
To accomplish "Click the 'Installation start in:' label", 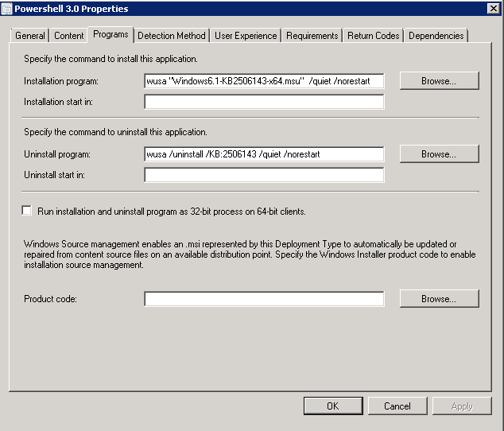I will 58,102.
